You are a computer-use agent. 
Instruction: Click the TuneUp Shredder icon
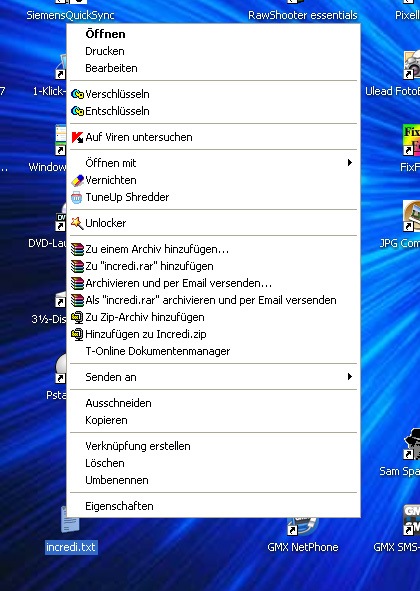tap(77, 198)
